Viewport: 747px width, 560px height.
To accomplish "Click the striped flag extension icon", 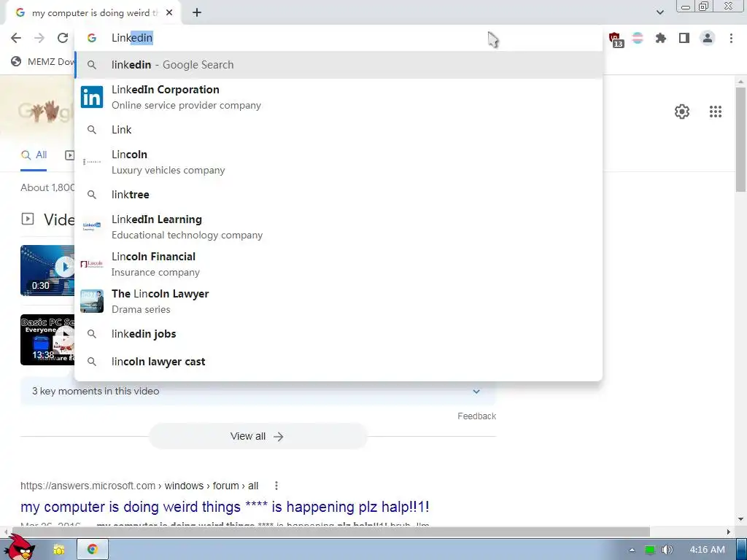I will tap(638, 38).
